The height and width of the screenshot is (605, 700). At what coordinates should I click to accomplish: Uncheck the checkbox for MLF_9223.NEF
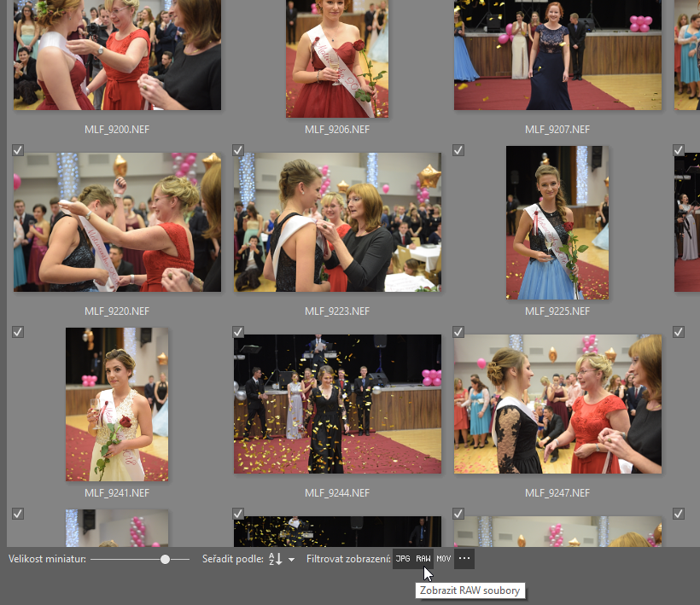238,150
